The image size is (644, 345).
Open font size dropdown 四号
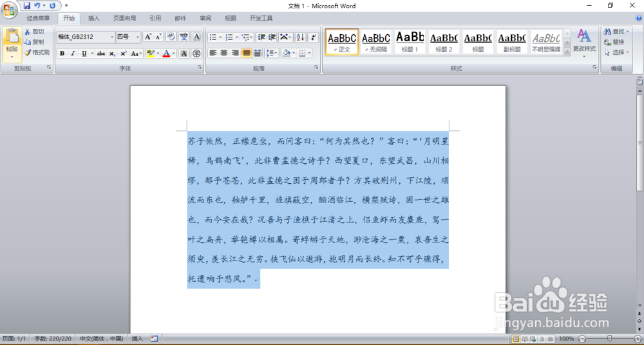pyautogui.click(x=138, y=37)
